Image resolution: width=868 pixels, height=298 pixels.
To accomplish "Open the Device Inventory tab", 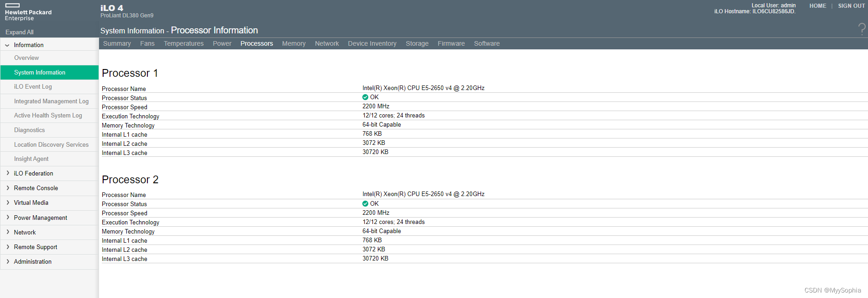I will [x=372, y=43].
